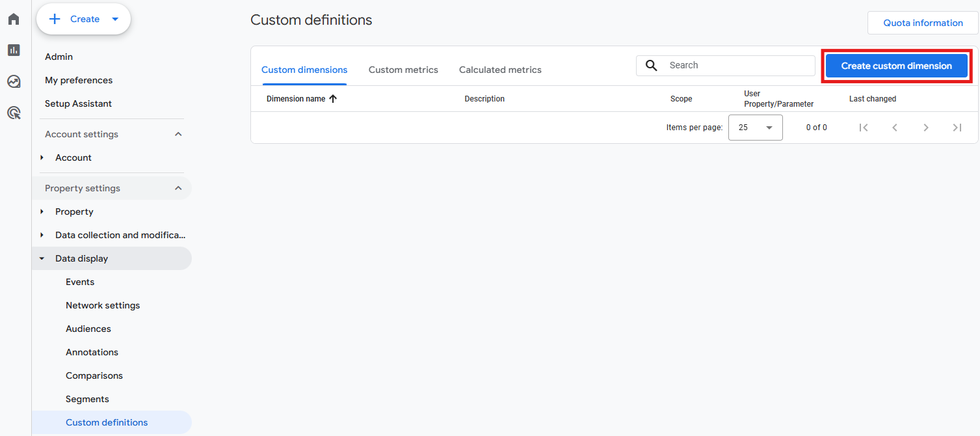Switch to Custom dimensions tab

click(x=304, y=70)
